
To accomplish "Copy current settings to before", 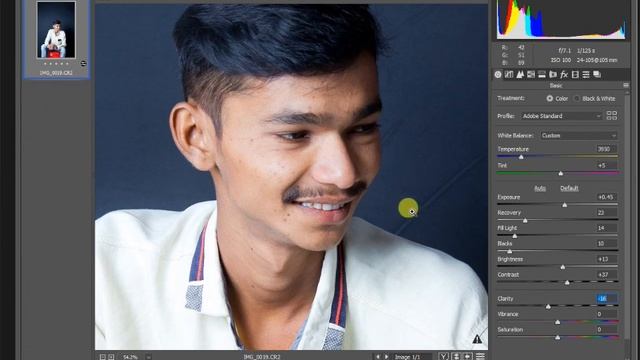I will (x=468, y=356).
